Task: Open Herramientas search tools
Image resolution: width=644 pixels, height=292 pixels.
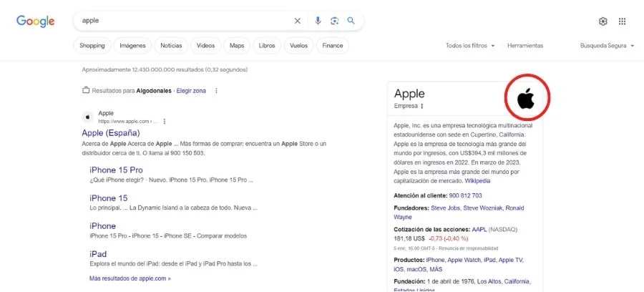Action: point(525,46)
